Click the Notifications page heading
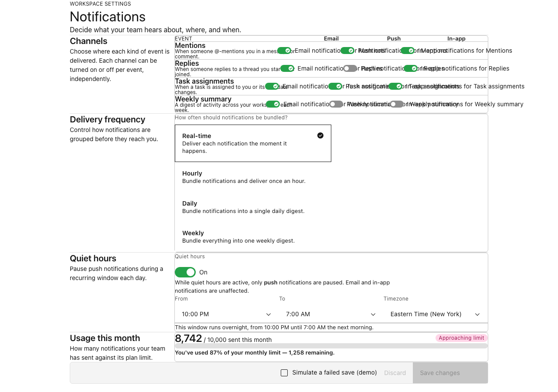The image size is (558, 392). click(x=108, y=17)
